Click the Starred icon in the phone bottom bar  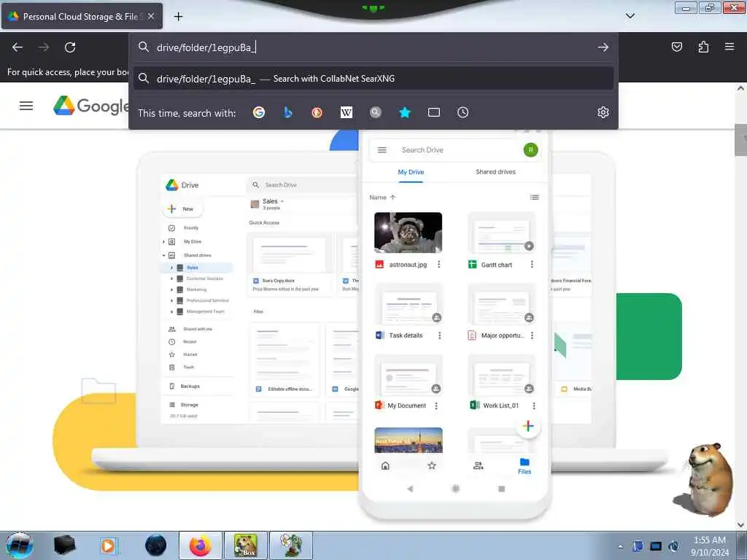pyautogui.click(x=432, y=466)
